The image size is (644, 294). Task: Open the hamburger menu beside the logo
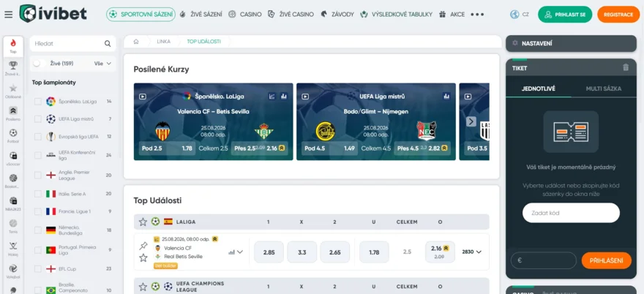(9, 15)
